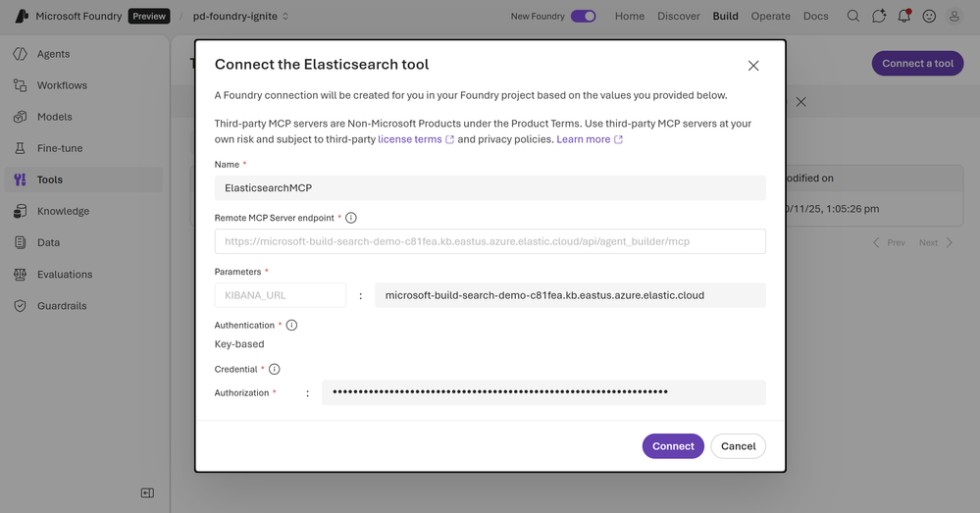Click the Name input field
This screenshot has width=980, height=513.
coord(490,188)
